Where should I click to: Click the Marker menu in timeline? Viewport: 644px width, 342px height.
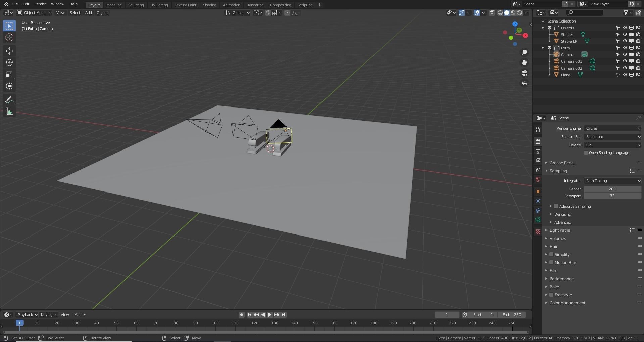[x=80, y=315]
